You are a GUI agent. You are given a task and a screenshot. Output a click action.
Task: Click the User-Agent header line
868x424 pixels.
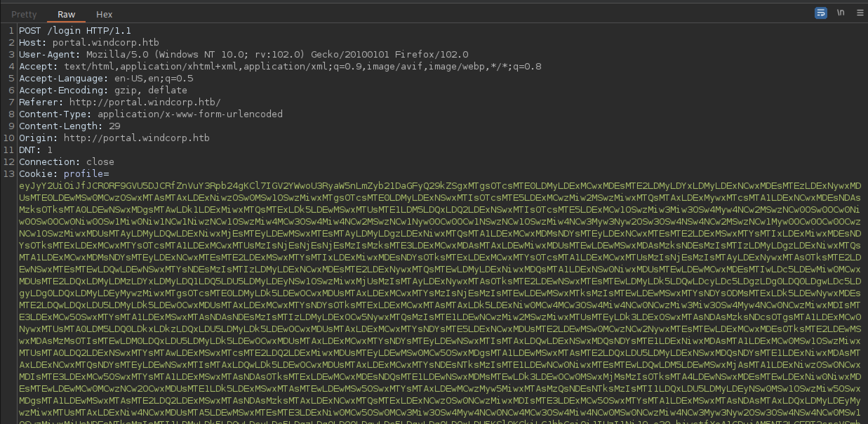[243, 55]
